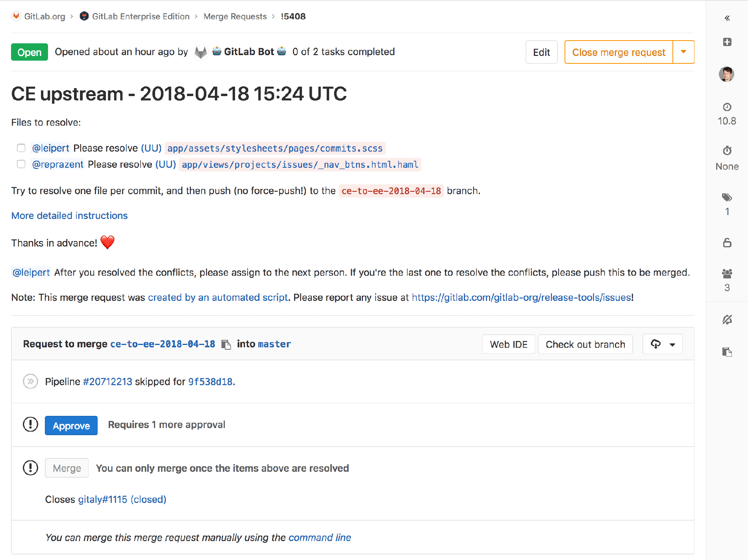Click the add todo plus icon
748x560 pixels.
pyautogui.click(x=727, y=42)
